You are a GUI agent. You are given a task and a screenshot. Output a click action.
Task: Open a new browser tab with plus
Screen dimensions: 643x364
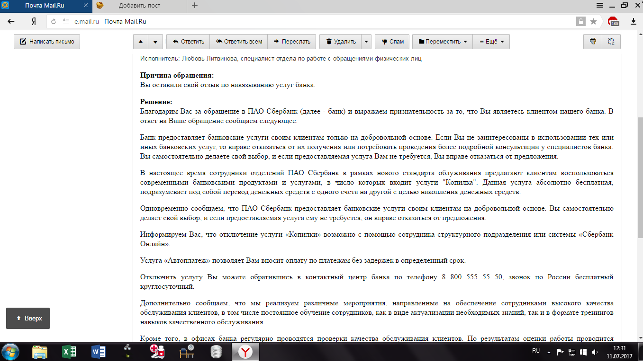pyautogui.click(x=195, y=6)
